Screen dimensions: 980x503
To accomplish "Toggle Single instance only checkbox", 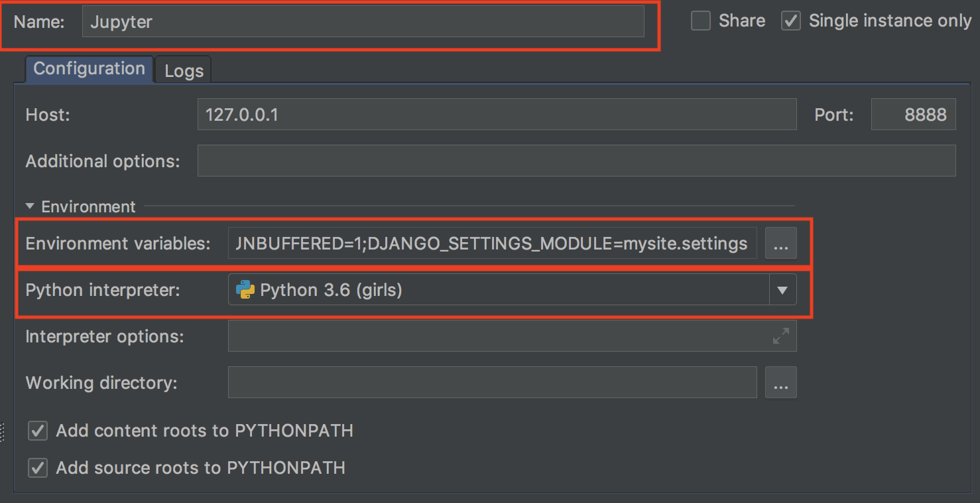I will [x=791, y=21].
